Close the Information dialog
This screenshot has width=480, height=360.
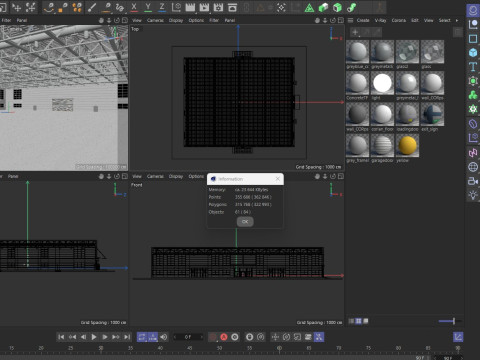tap(278, 179)
